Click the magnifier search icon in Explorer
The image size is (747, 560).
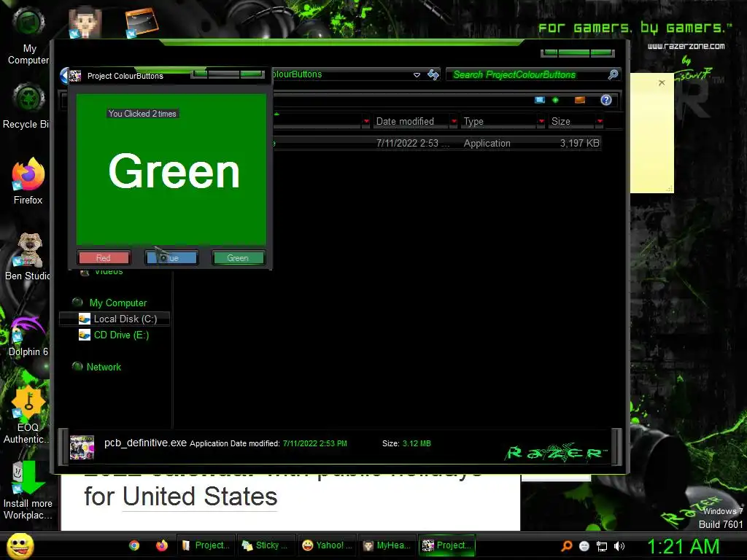[613, 74]
